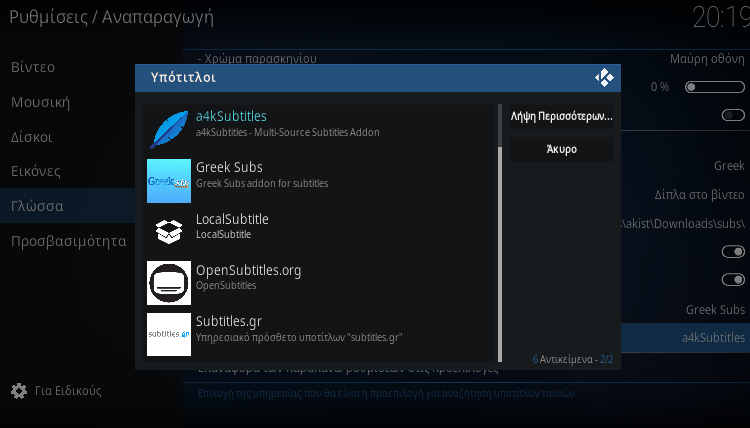
Task: Click the Υπότιτλοι dialog title
Action: pos(183,77)
